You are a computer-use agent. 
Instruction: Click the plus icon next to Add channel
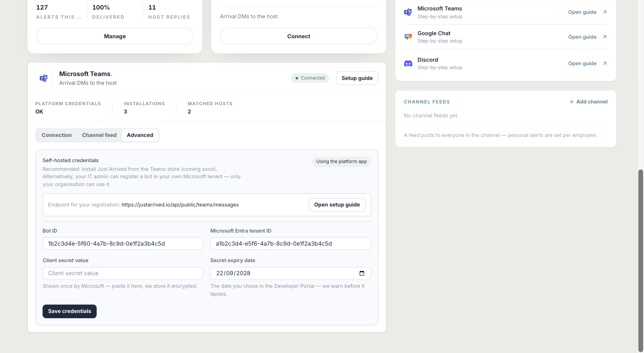tap(571, 102)
